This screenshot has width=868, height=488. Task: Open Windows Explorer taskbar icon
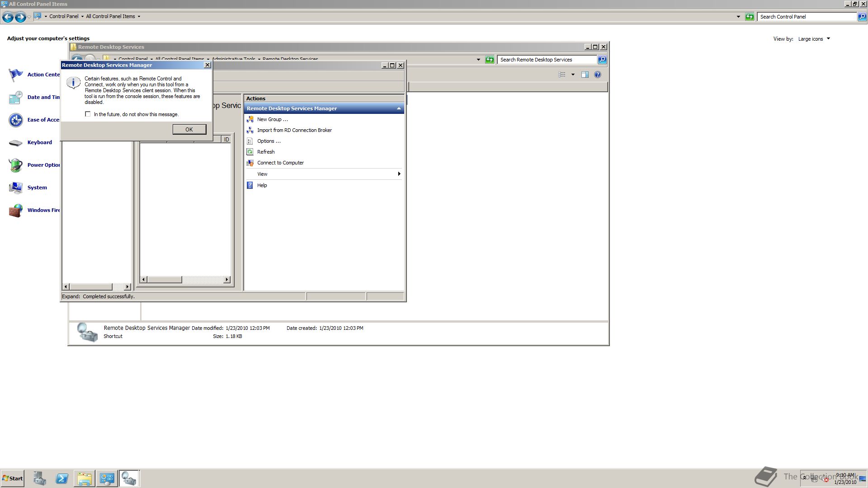coord(85,479)
